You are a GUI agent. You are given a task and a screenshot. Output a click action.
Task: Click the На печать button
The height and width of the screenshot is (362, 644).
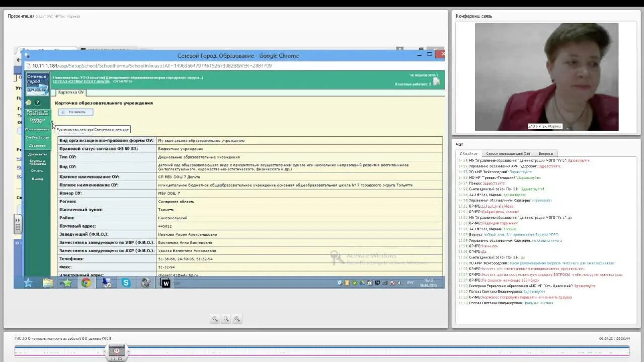(75, 112)
